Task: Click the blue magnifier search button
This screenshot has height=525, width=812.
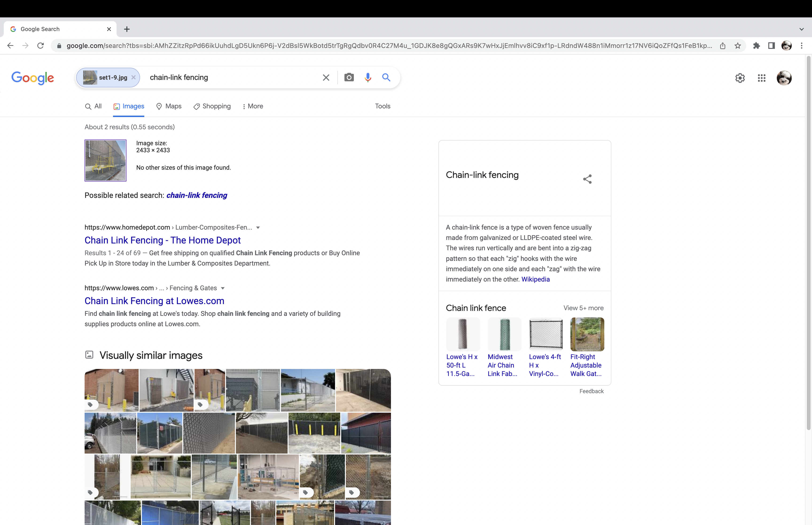Action: click(386, 77)
